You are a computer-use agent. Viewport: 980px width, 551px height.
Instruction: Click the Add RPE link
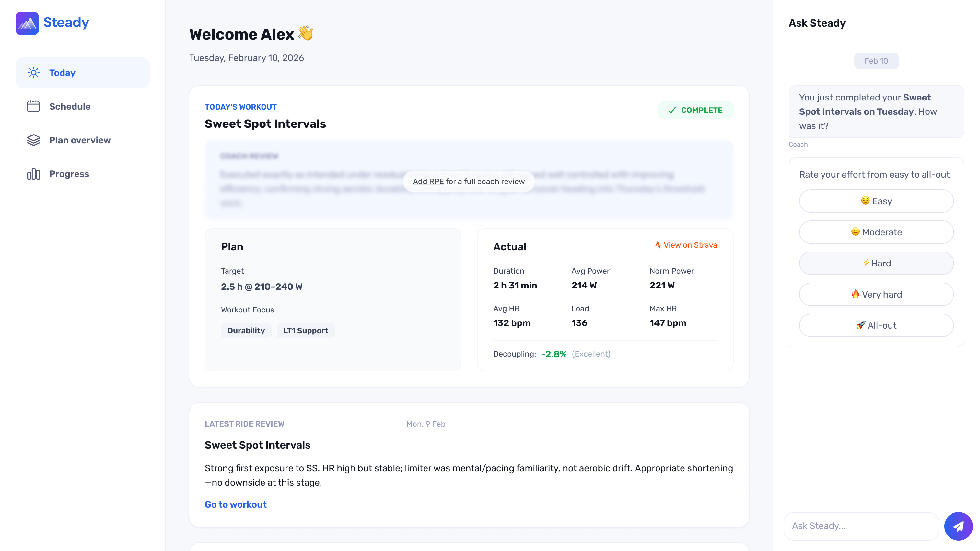tap(428, 182)
